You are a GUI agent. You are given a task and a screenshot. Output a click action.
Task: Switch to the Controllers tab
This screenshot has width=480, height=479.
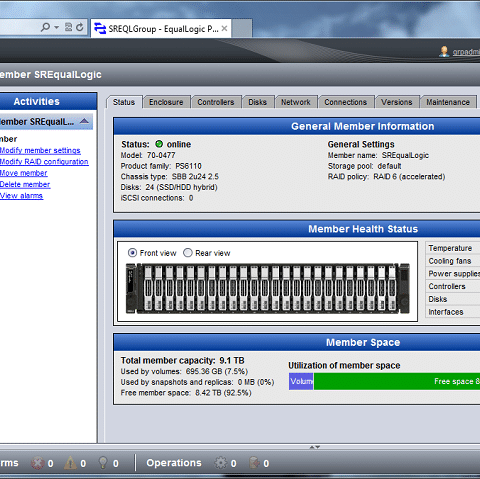(216, 102)
